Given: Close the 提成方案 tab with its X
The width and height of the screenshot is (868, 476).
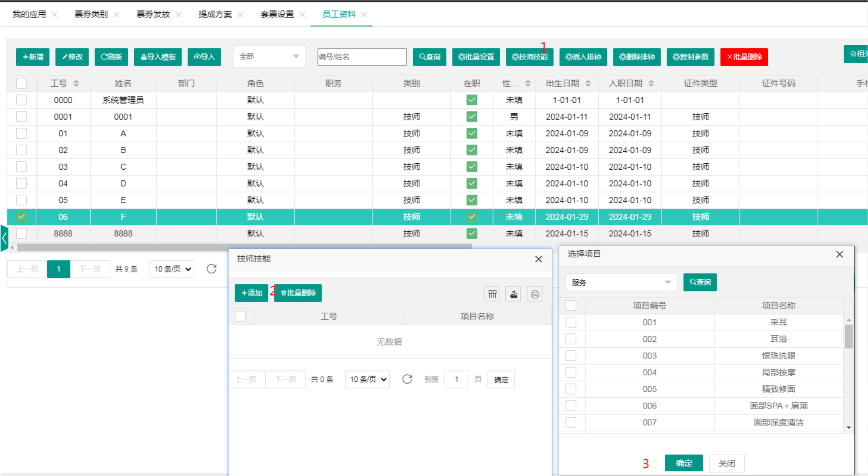Looking at the screenshot, I should (240, 15).
